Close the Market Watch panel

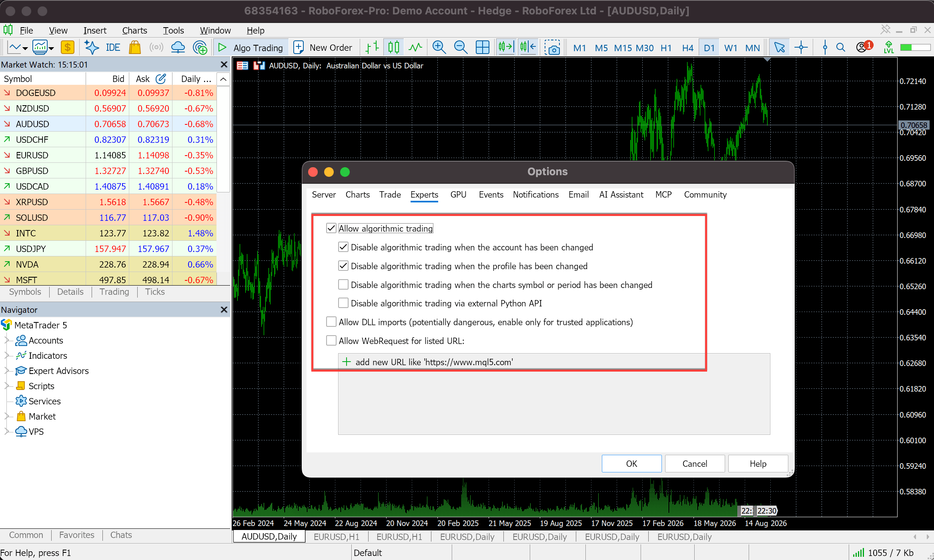pos(224,64)
